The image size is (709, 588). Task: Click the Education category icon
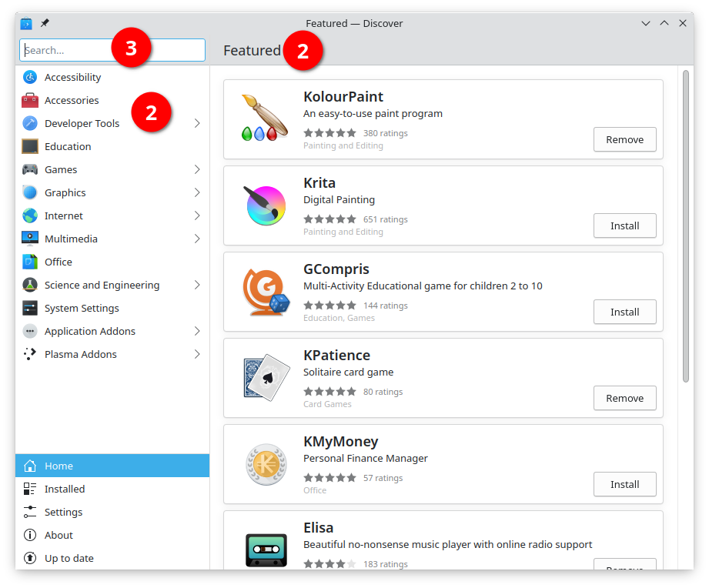[x=29, y=146]
